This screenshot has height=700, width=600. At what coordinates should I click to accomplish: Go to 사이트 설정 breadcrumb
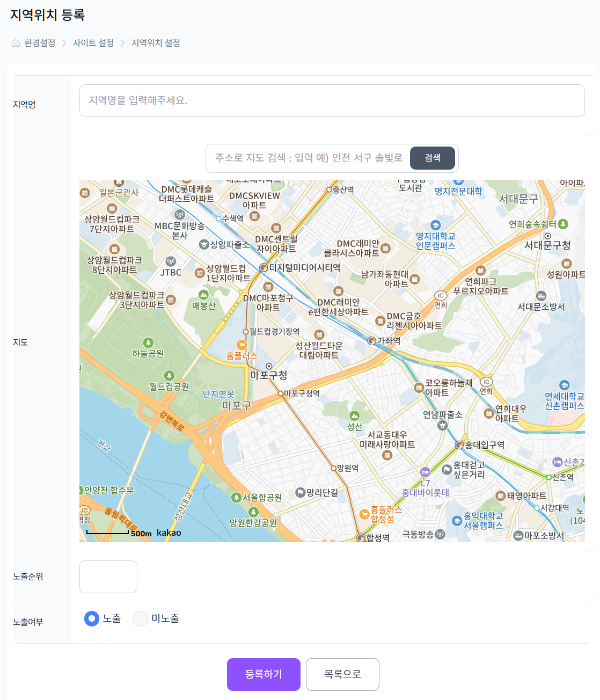click(93, 43)
